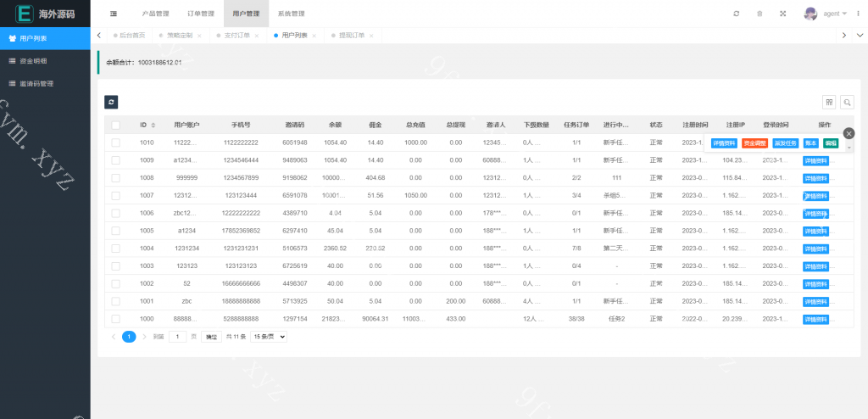This screenshot has height=419, width=868.
Task: Open the 系统管理 menu
Action: point(292,14)
